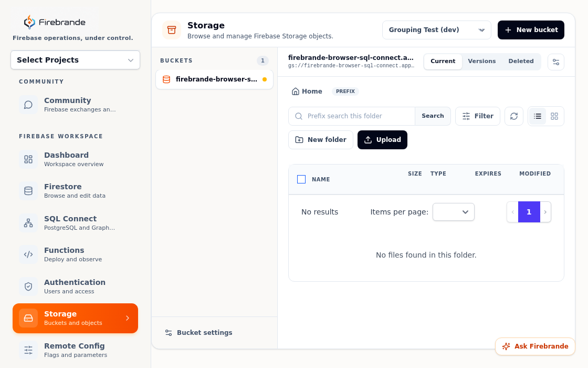Click the Firebrande flame logo
The image size is (588, 368).
coord(29,22)
